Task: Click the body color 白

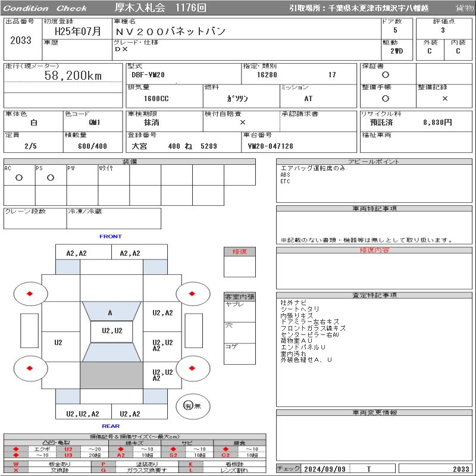Action: pos(34,123)
